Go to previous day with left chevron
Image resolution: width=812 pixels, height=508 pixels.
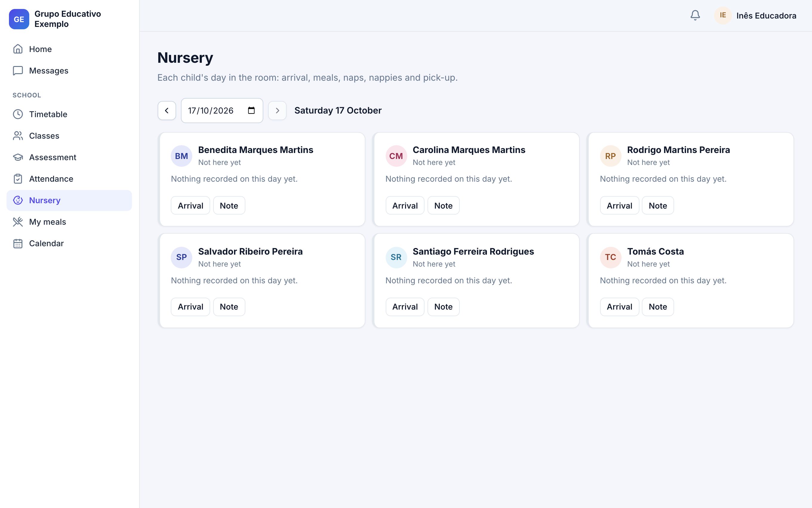click(x=167, y=111)
